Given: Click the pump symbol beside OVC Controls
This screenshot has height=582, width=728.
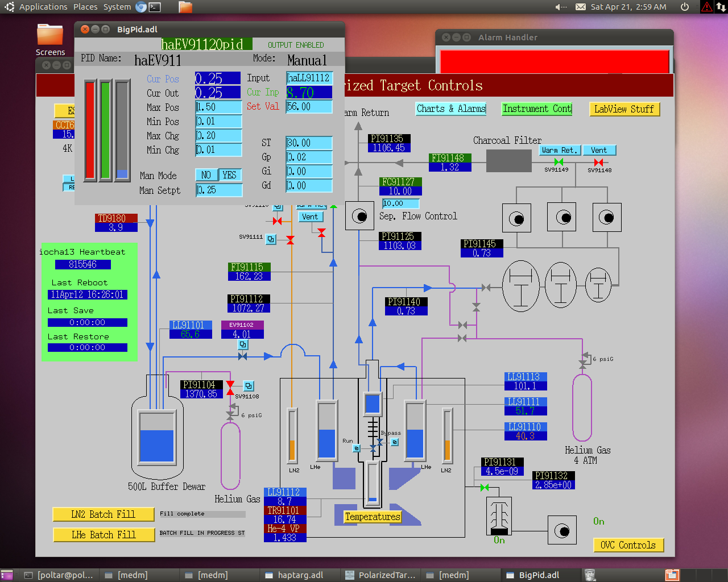Looking at the screenshot, I should tap(562, 531).
